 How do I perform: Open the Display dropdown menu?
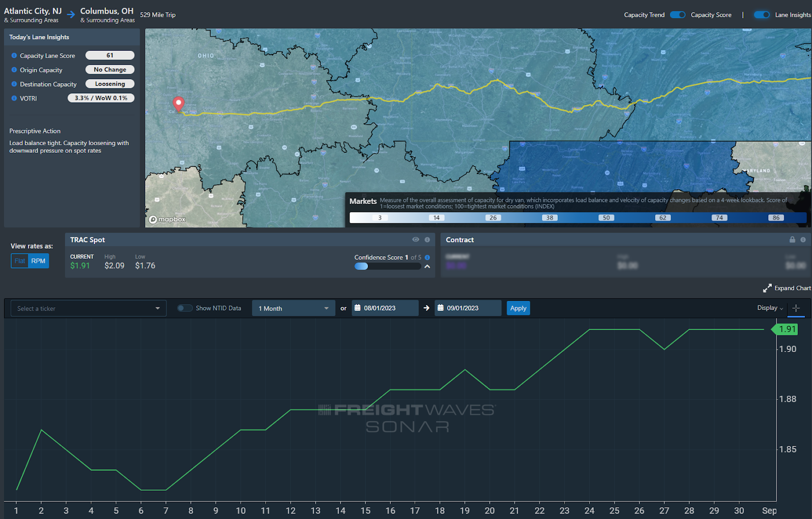[x=770, y=308]
